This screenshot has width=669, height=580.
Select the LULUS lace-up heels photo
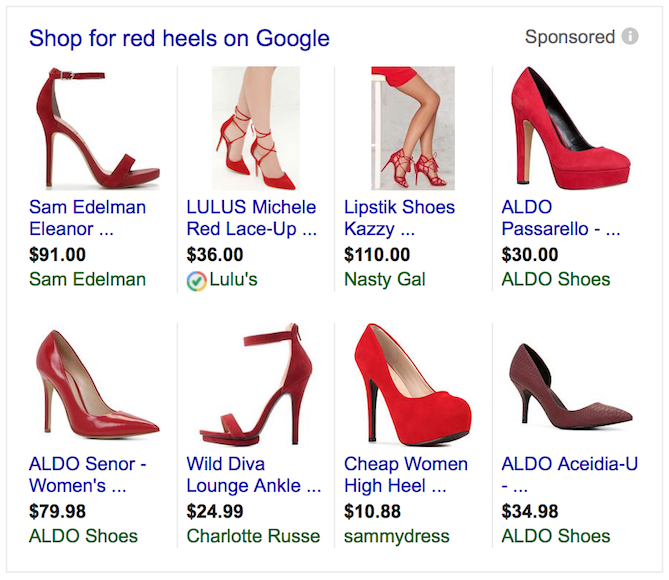256,128
